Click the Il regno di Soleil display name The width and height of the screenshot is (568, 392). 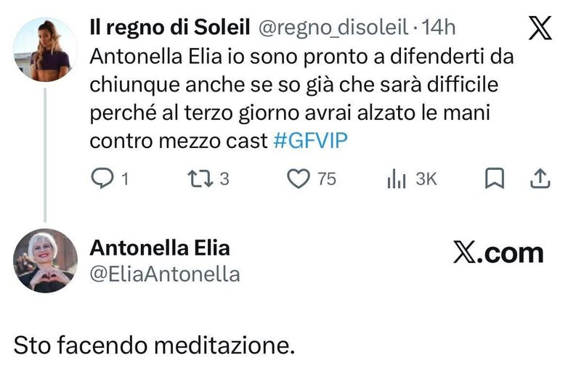coord(169,28)
